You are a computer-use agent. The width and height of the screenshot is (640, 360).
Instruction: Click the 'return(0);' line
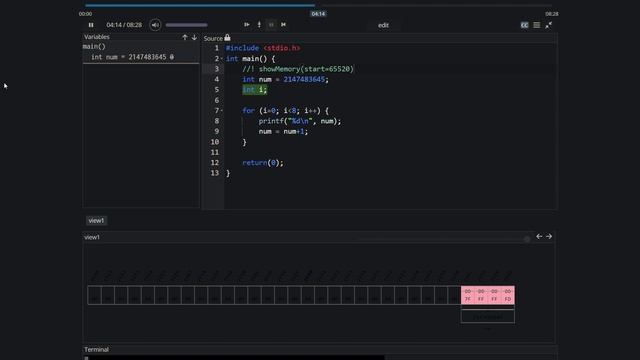pyautogui.click(x=262, y=163)
